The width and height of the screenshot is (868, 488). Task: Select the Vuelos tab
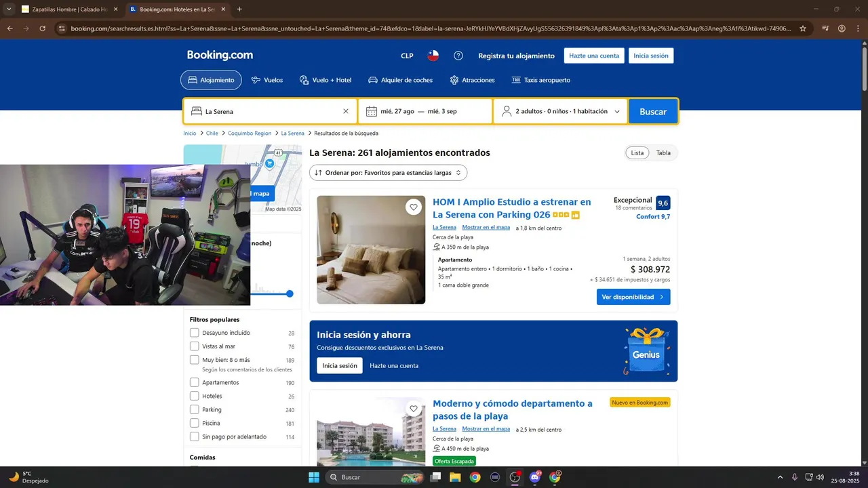[x=267, y=80]
